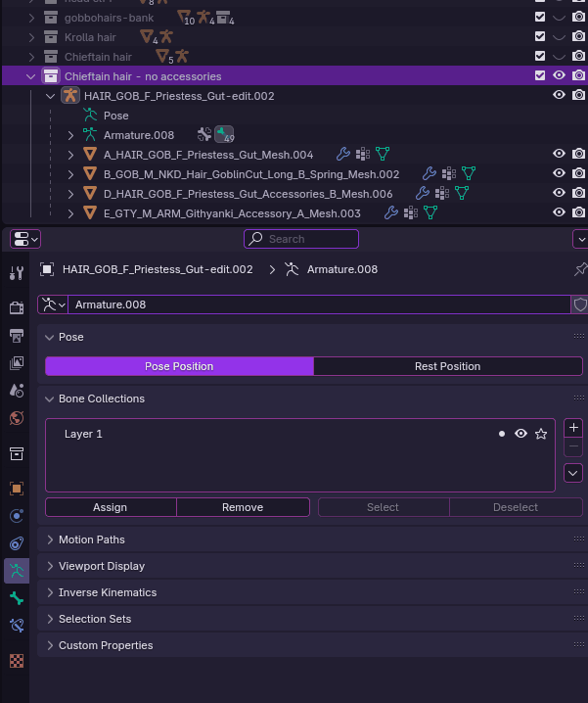Toggle fake user shield for Armature.008
This screenshot has height=703, width=588.
[579, 305]
